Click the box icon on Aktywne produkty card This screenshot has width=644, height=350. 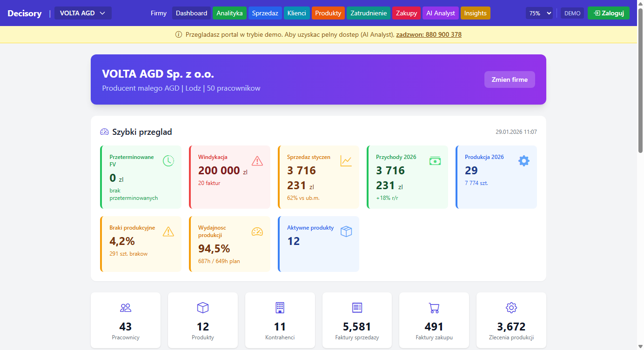[x=346, y=231]
